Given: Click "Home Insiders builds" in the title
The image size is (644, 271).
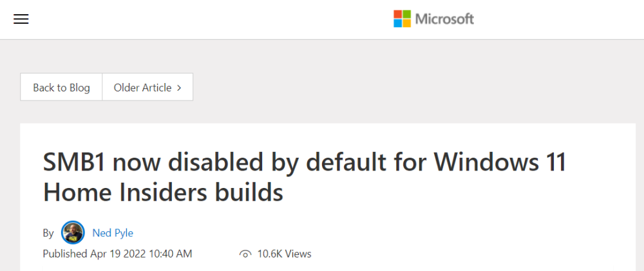Looking at the screenshot, I should 163,192.
